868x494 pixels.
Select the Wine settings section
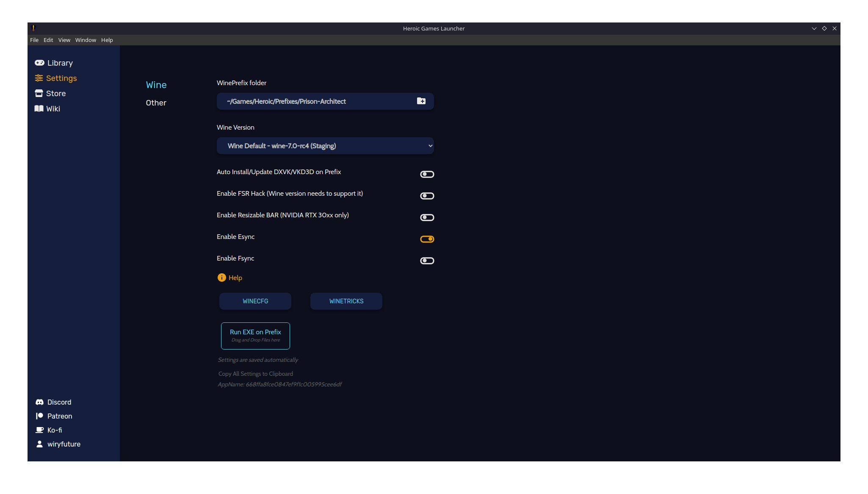pyautogui.click(x=156, y=85)
